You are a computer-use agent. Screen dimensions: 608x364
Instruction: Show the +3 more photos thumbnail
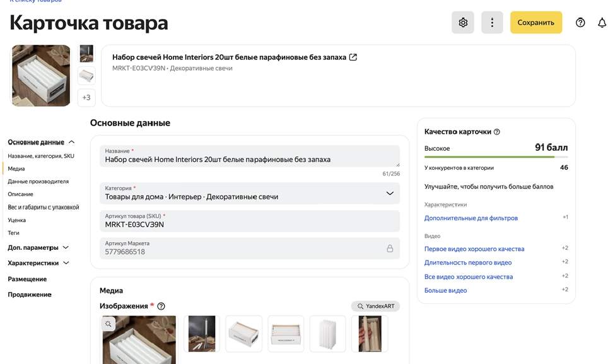[86, 98]
